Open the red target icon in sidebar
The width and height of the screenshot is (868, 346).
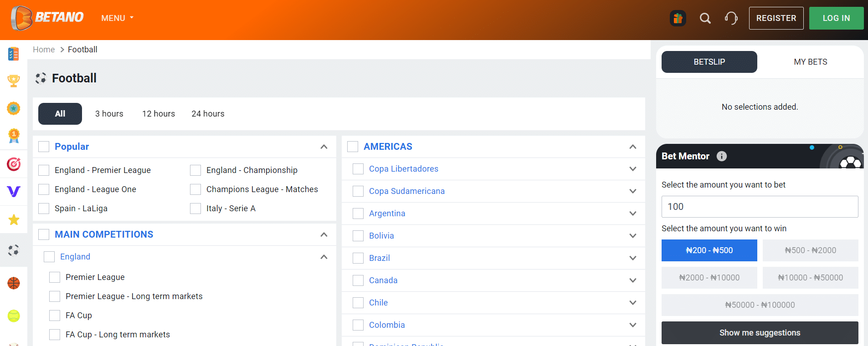[14, 164]
